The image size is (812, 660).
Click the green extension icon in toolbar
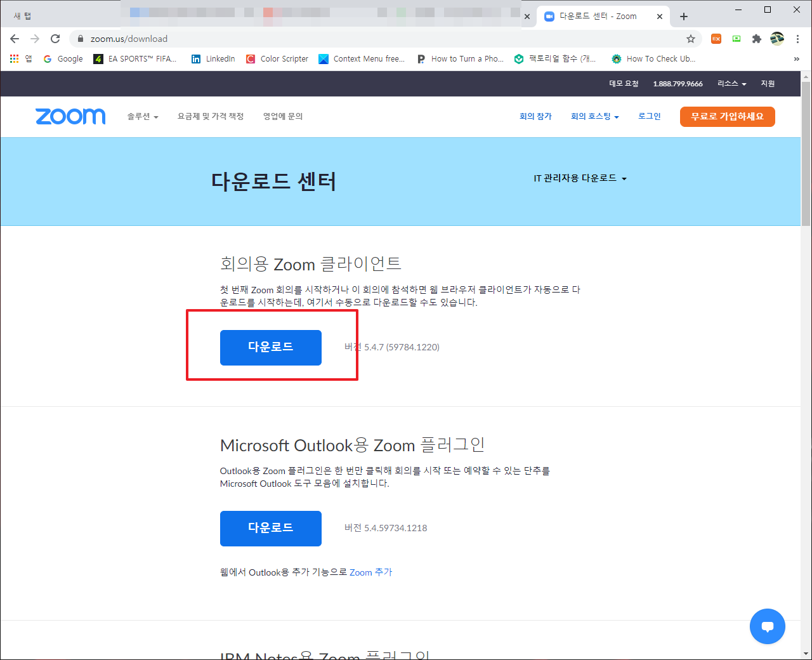[x=737, y=39]
